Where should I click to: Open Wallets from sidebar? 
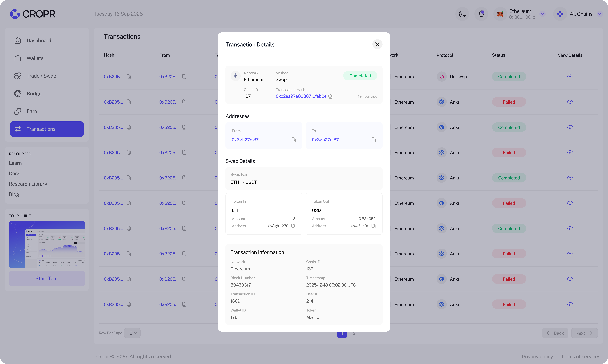tap(47, 58)
